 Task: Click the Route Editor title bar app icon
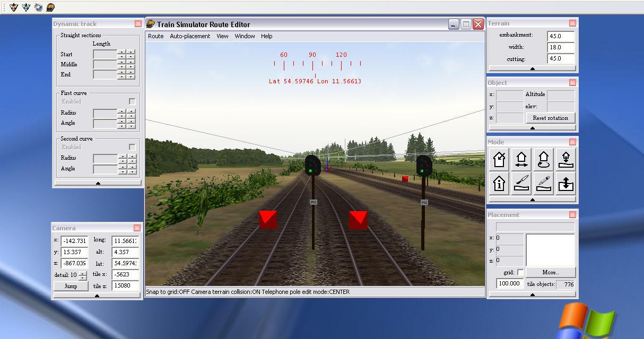pos(151,24)
